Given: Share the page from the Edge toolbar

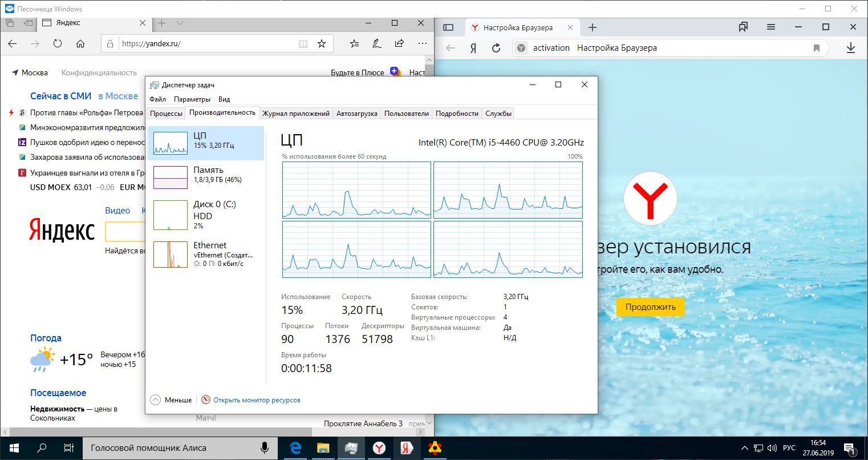Looking at the screenshot, I should (x=399, y=43).
